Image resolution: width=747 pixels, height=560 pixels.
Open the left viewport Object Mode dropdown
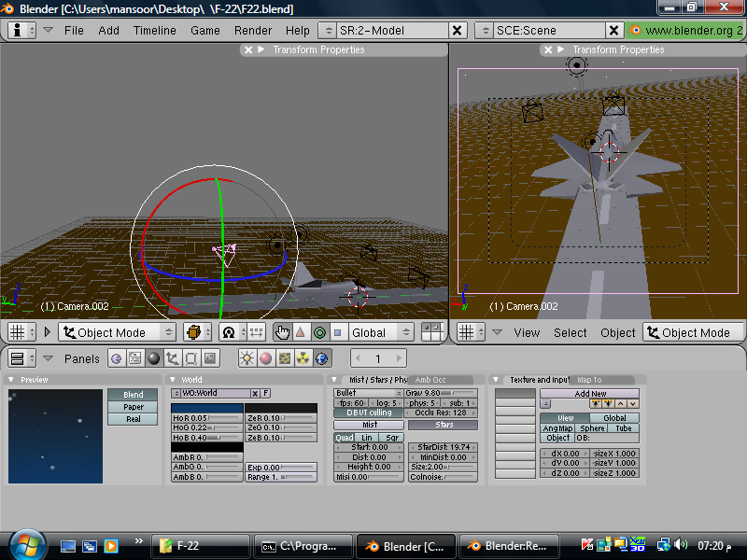tap(118, 332)
